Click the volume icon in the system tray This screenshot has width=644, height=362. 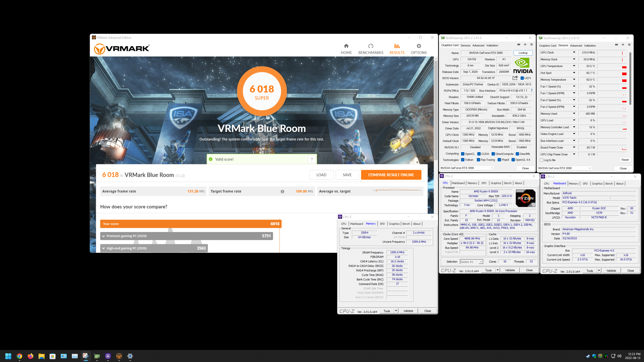tap(619, 356)
